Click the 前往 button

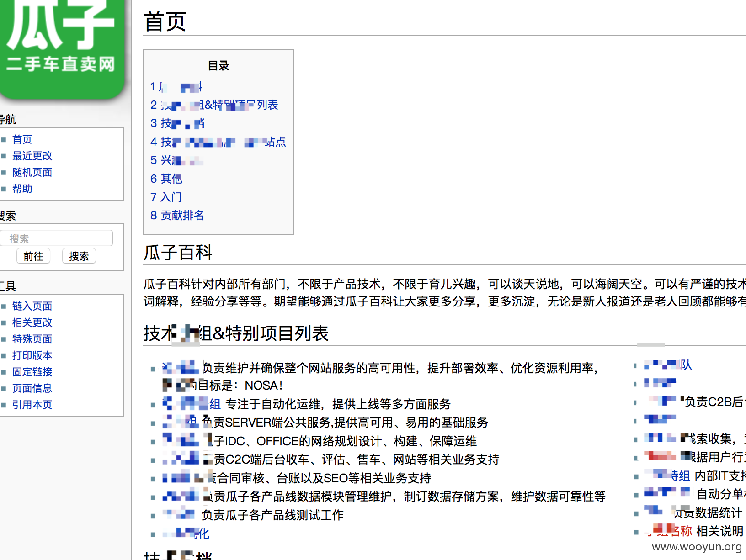pos(33,256)
